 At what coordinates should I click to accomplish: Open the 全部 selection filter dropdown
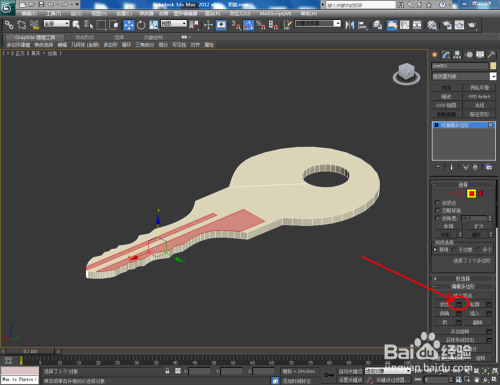(57, 24)
